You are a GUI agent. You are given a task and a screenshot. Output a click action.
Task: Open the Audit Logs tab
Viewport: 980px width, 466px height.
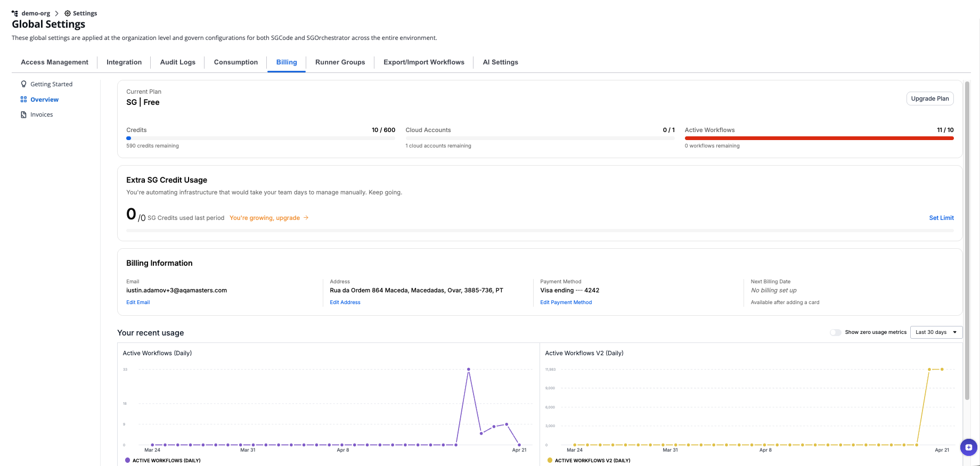(178, 62)
